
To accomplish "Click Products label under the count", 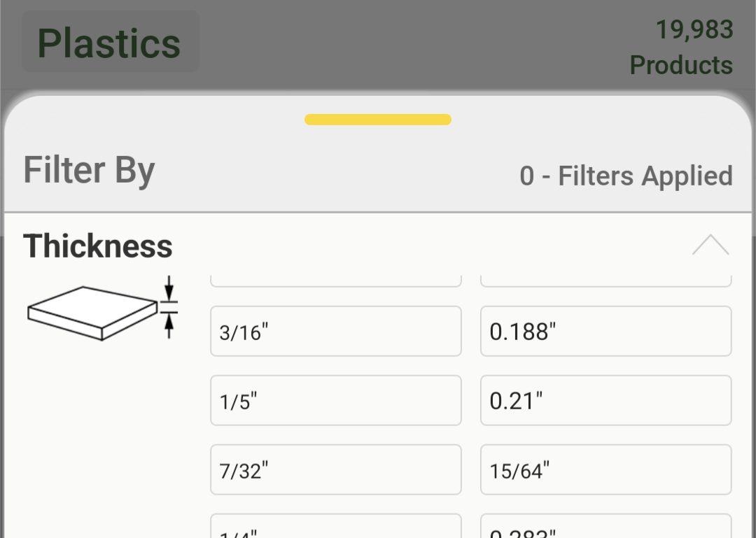I will (x=680, y=65).
